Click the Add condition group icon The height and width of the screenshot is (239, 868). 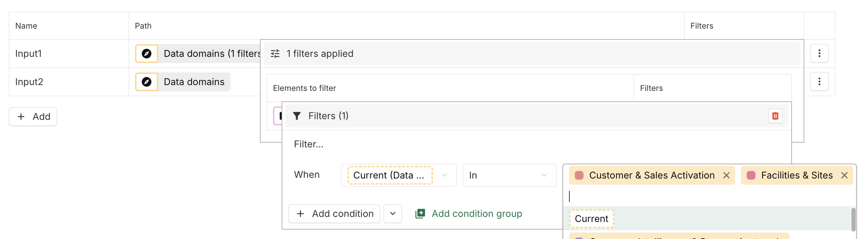(x=420, y=214)
